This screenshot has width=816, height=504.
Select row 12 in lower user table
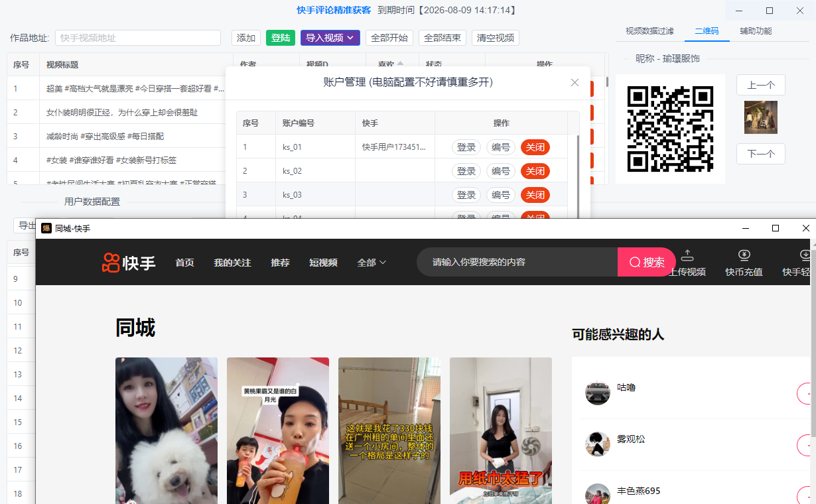[x=21, y=350]
